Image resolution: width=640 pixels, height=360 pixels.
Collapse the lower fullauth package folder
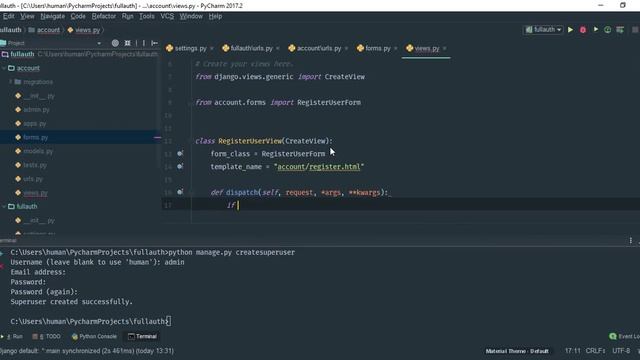pyautogui.click(x=4, y=207)
